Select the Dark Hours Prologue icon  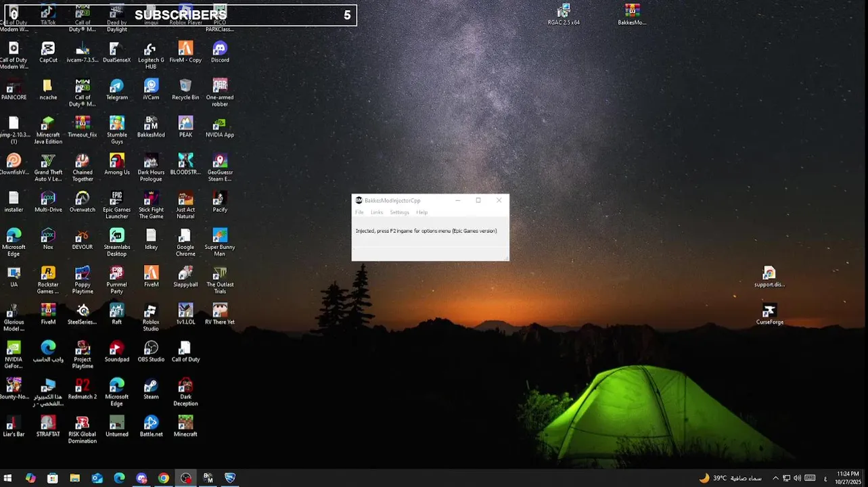coord(151,168)
